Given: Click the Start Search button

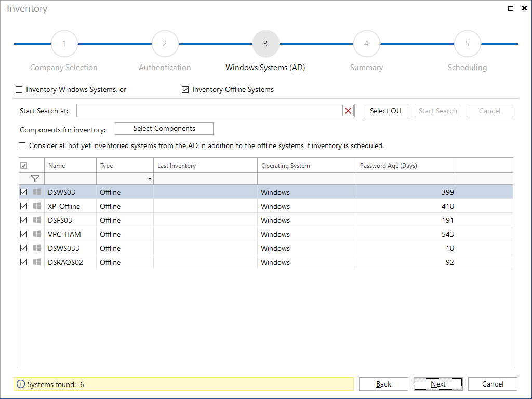Looking at the screenshot, I should pos(437,111).
